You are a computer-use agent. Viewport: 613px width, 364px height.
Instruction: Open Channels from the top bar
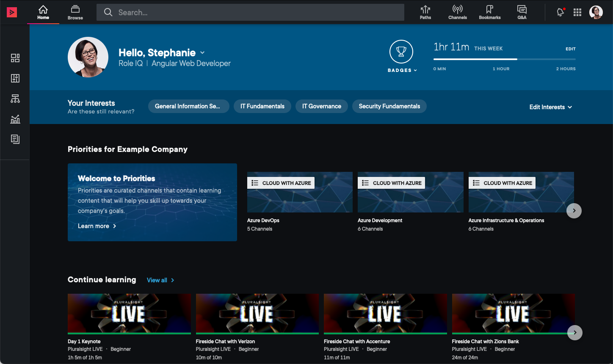[x=458, y=12]
